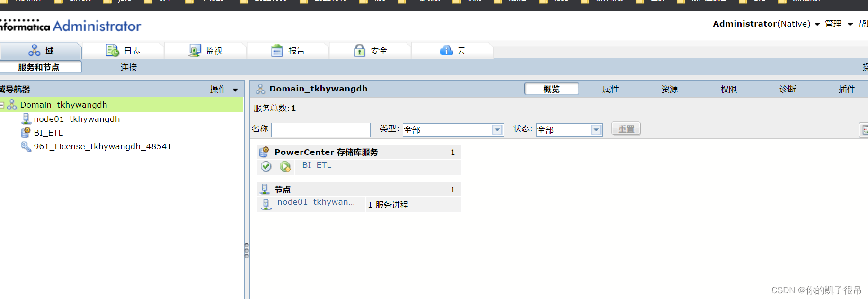The height and width of the screenshot is (299, 868).
Task: Select 961_License_tkhywangdh_48541 in the tree
Action: [103, 146]
